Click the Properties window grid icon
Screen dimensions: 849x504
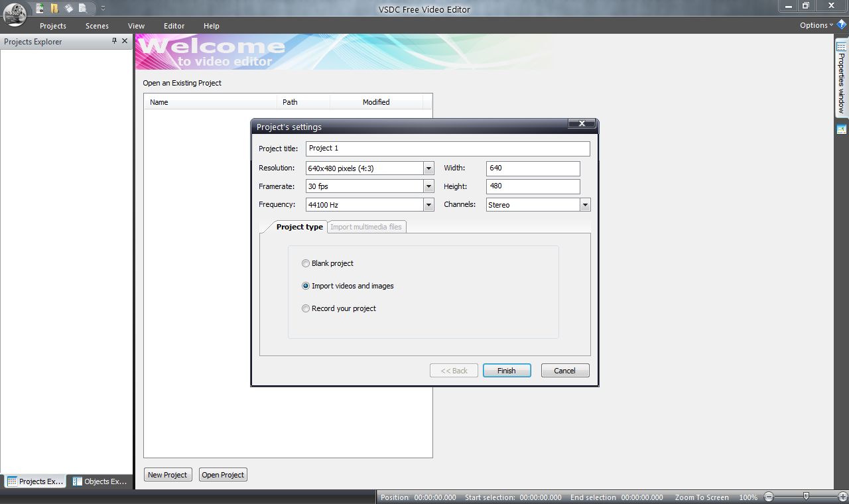pyautogui.click(x=841, y=46)
